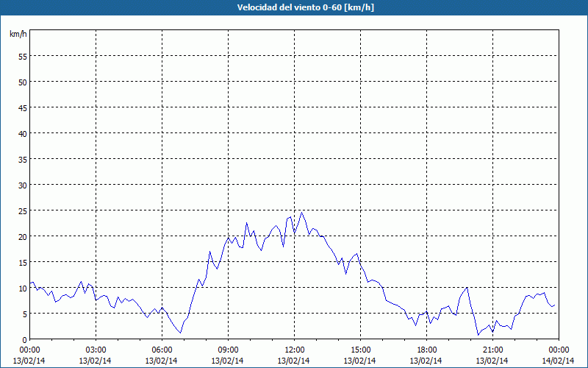Click the 12:00 time axis label

pos(295,350)
